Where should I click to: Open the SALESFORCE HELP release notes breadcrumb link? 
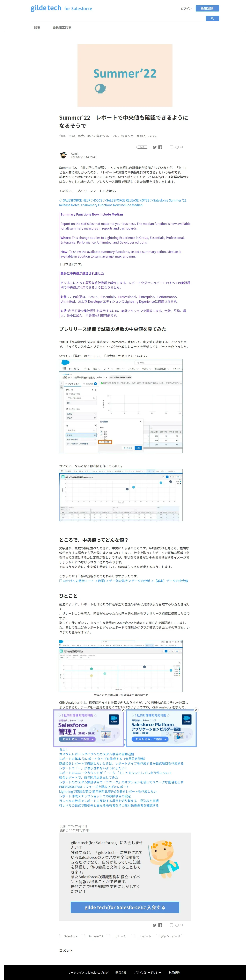click(x=122, y=203)
